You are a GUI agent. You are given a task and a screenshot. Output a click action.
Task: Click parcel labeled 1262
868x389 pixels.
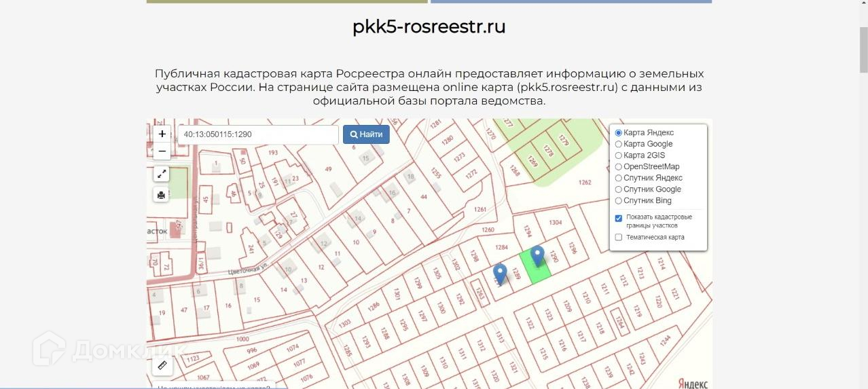(585, 183)
